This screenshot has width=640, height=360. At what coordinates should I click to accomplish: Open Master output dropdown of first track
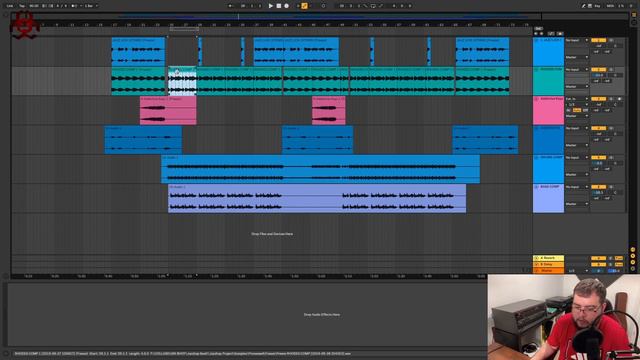[x=577, y=57]
